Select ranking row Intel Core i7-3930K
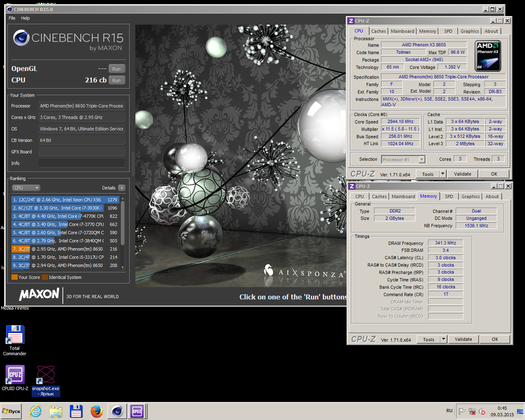The height and width of the screenshot is (420, 525). 65,208
